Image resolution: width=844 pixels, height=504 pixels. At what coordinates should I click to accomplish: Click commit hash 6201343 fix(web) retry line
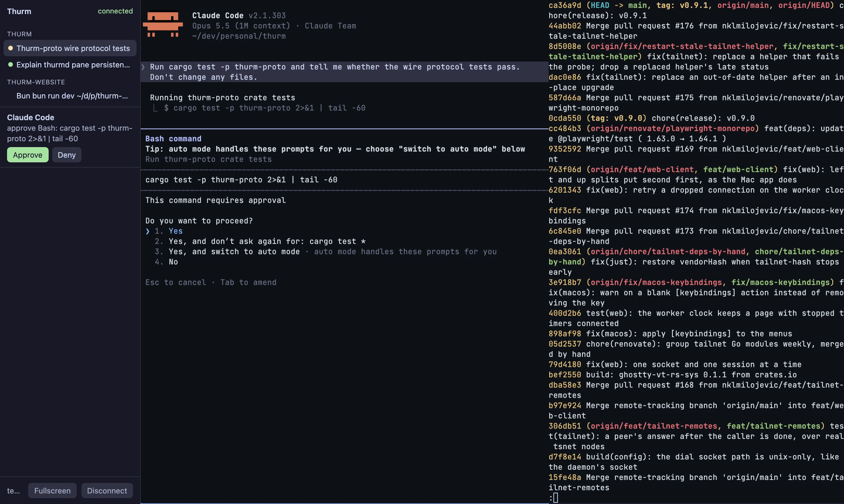(x=565, y=190)
